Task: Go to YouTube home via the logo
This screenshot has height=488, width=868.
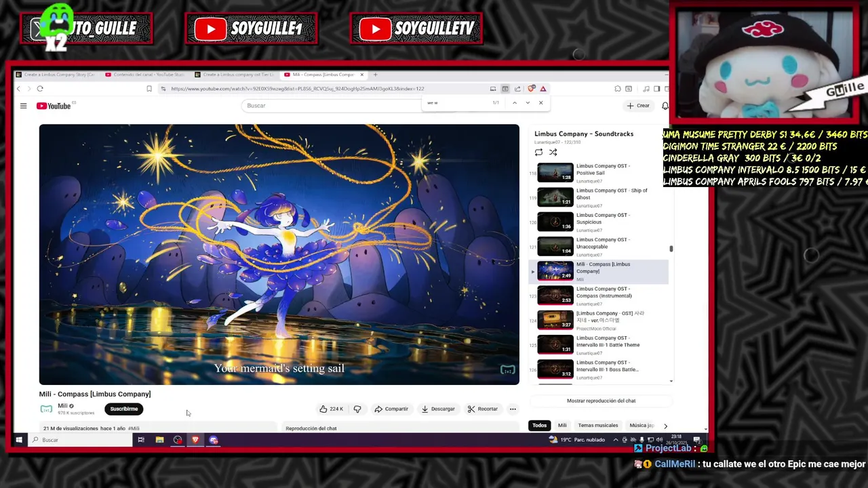Action: click(54, 106)
